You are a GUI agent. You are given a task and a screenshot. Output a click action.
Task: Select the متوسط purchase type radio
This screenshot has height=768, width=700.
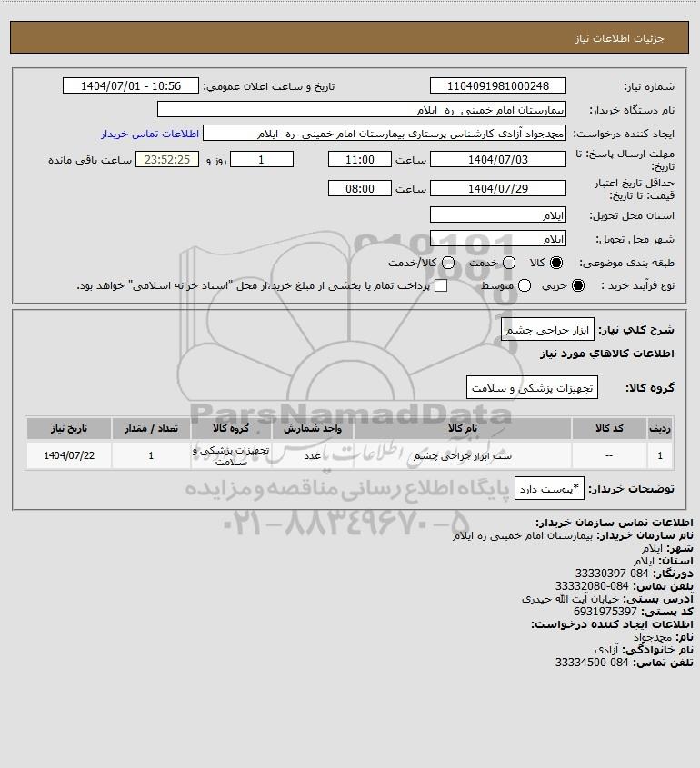click(x=525, y=285)
